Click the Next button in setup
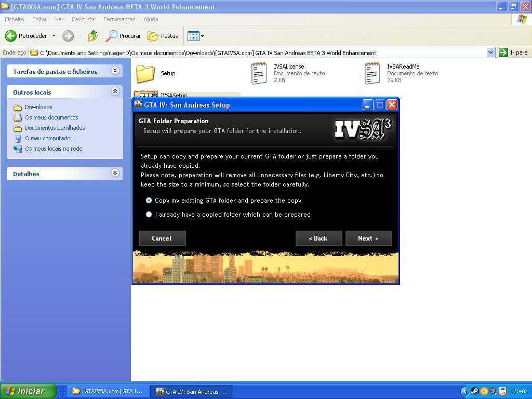 368,238
